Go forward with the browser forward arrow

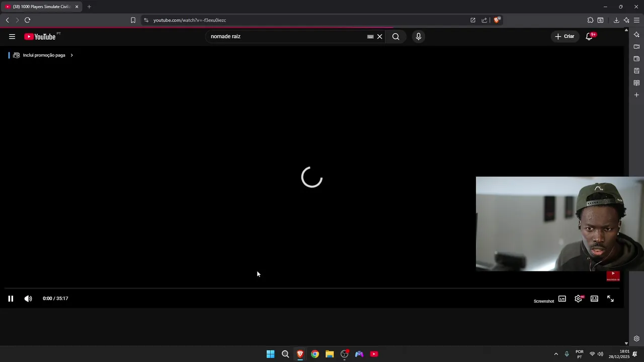coord(17,20)
